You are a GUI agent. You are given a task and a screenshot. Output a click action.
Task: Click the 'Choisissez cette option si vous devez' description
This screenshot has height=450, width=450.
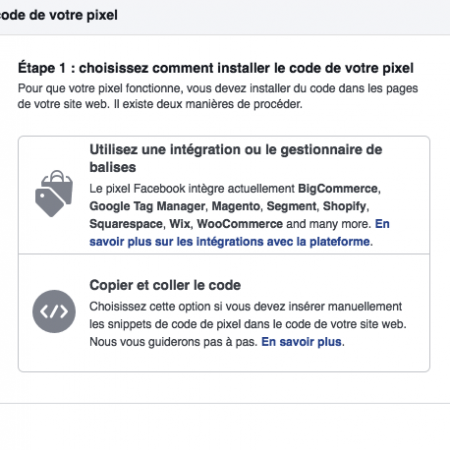pyautogui.click(x=248, y=315)
